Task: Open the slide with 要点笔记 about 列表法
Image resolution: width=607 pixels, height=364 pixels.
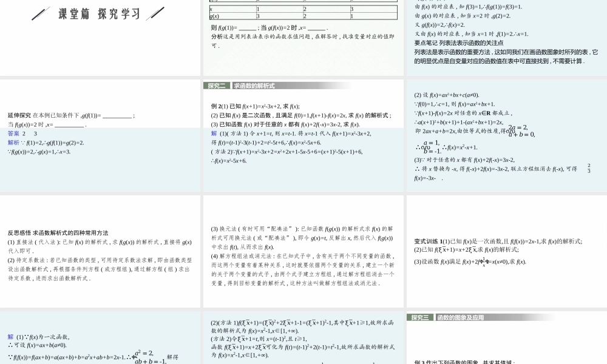Action: [x=507, y=38]
